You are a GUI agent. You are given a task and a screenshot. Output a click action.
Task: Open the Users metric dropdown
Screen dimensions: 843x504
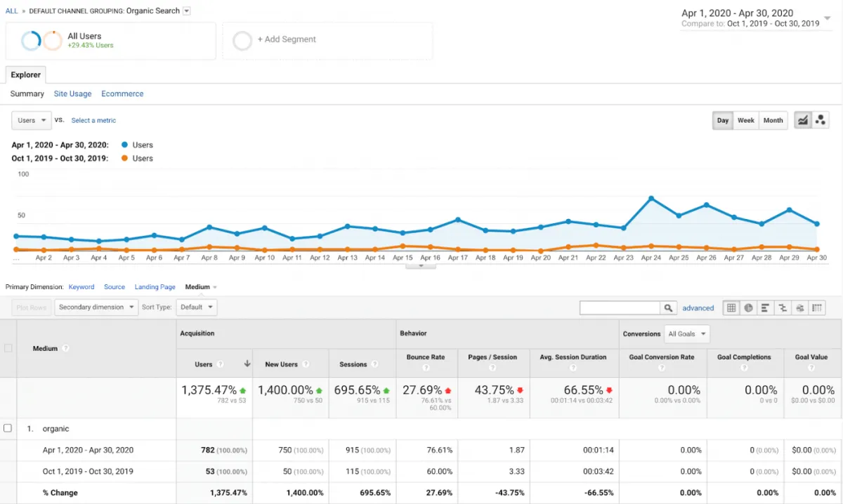pos(32,120)
